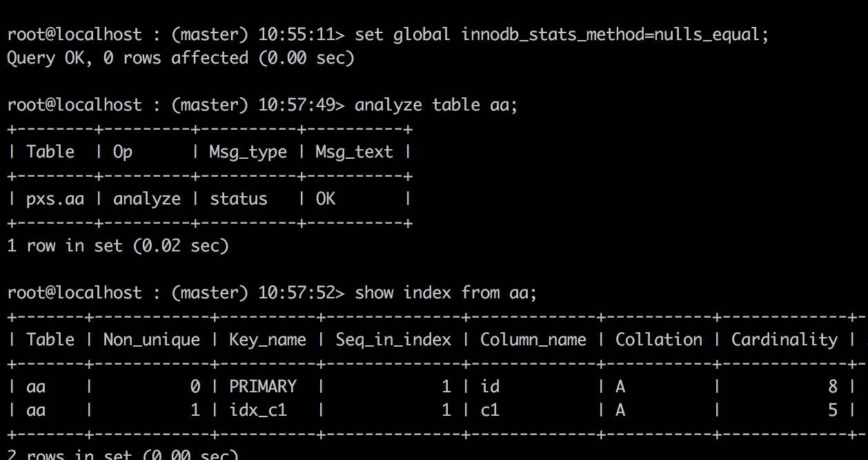868x460 pixels.
Task: Click the Msg_type column header
Action: coord(248,152)
